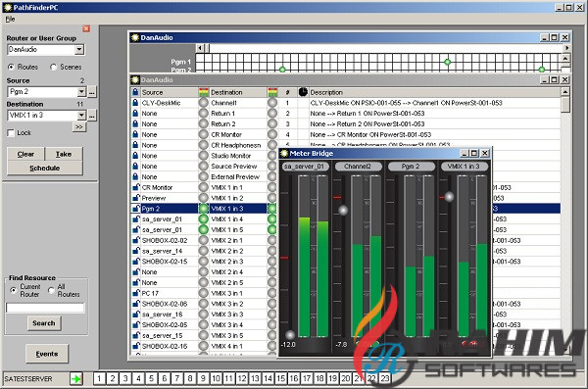Click the Channel2 meter label button
This screenshot has width=588, height=389.
[x=358, y=167]
